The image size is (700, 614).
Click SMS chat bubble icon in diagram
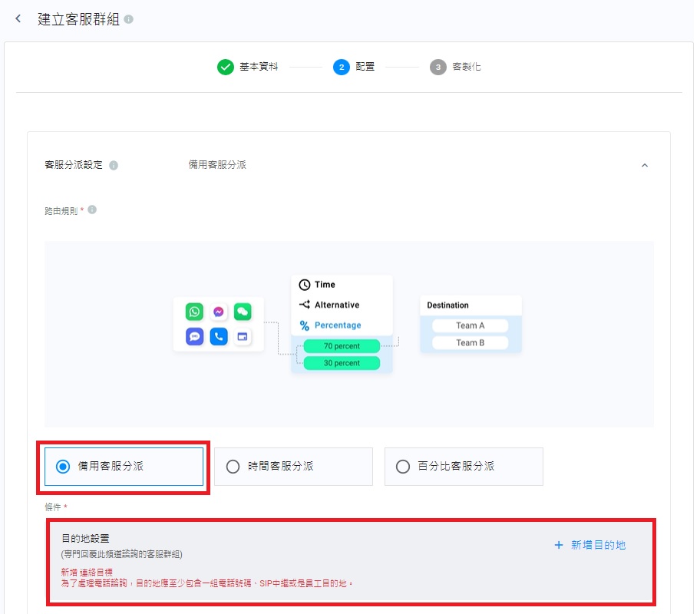click(194, 336)
